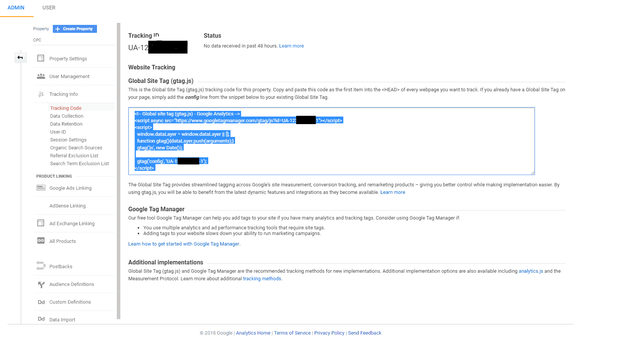Image resolution: width=644 pixels, height=341 pixels.
Task: Open Data Import
Action: [62, 320]
